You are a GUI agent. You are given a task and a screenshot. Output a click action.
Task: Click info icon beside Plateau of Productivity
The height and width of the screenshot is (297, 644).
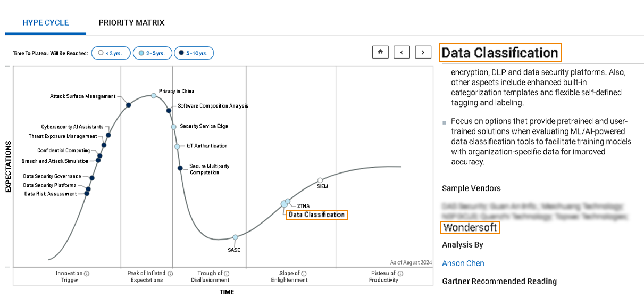(400, 274)
